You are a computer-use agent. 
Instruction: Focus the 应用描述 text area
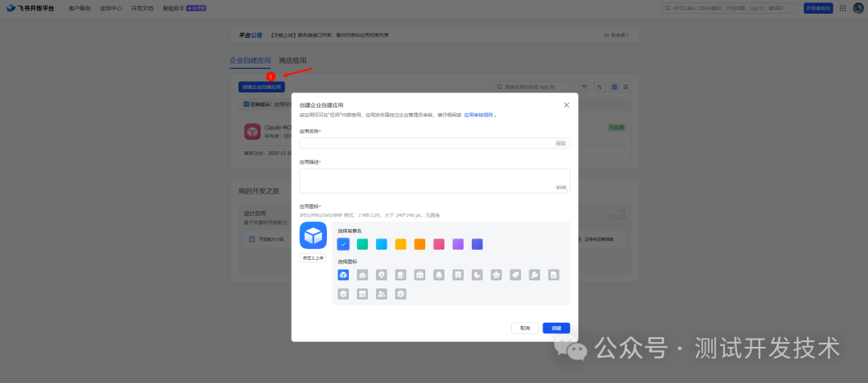click(435, 181)
